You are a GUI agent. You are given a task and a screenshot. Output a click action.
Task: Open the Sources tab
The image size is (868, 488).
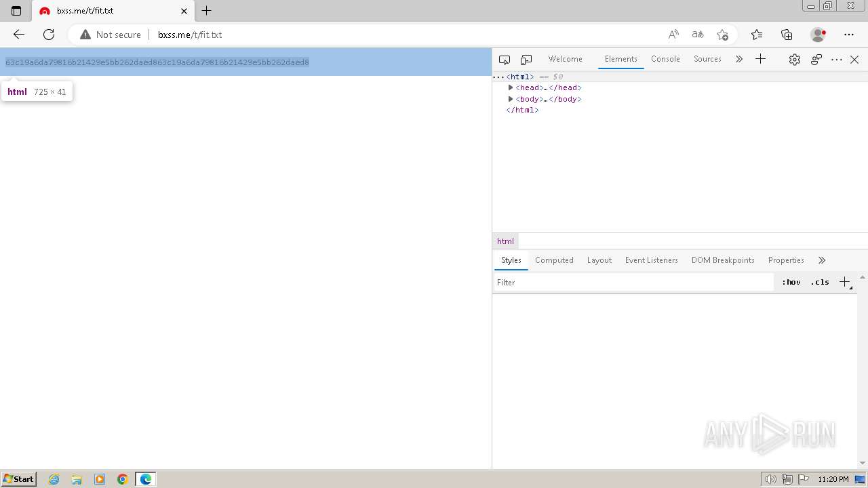pos(707,59)
